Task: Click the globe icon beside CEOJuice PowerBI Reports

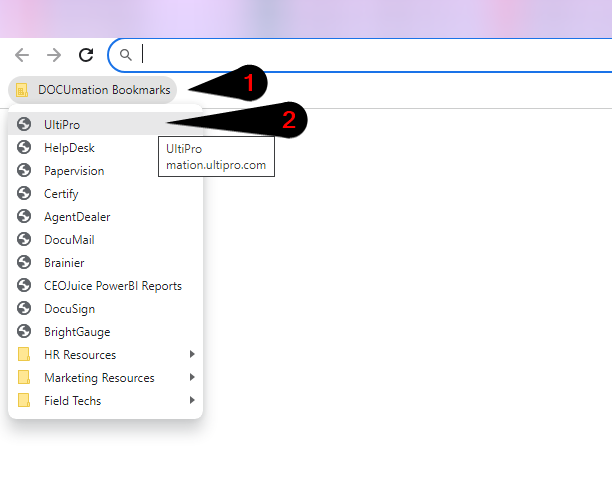Action: [24, 285]
